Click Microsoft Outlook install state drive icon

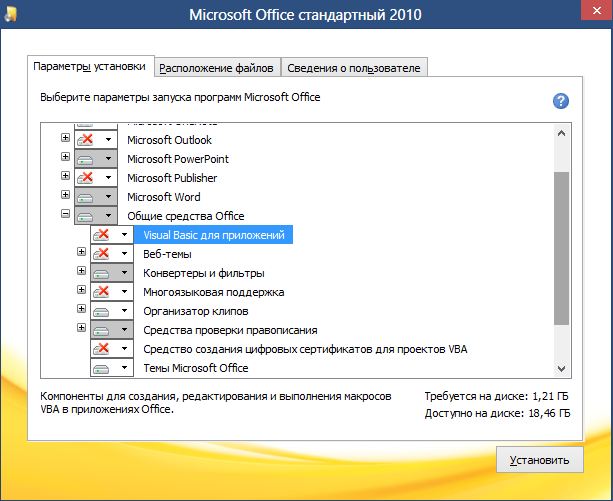(85, 140)
